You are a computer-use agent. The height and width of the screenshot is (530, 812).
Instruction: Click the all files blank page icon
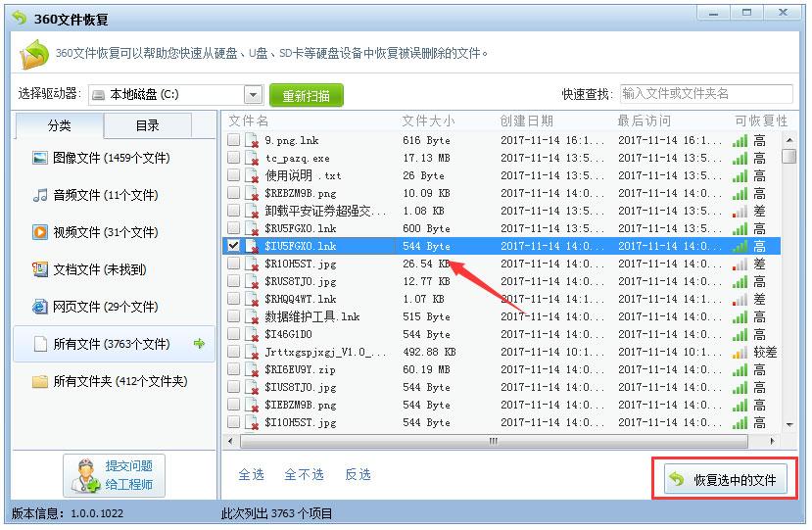click(x=40, y=344)
